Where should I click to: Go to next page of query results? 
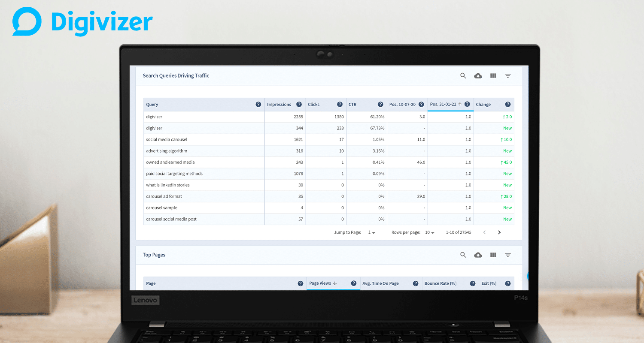tap(499, 232)
